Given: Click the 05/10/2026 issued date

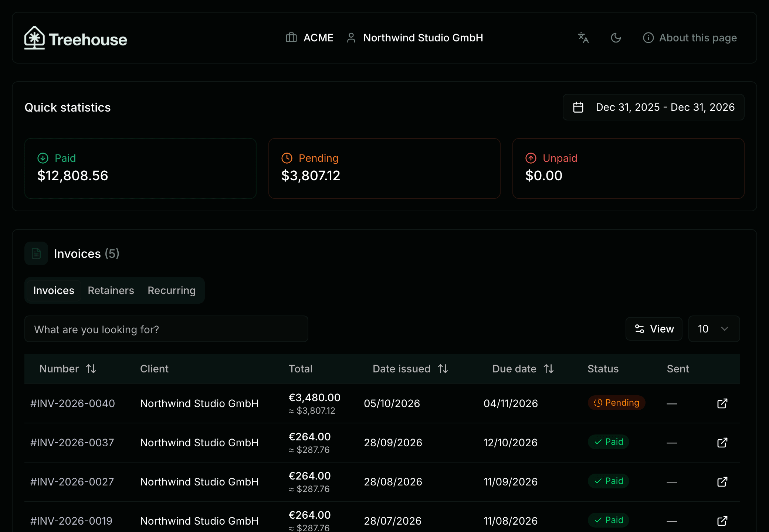Looking at the screenshot, I should pos(392,403).
